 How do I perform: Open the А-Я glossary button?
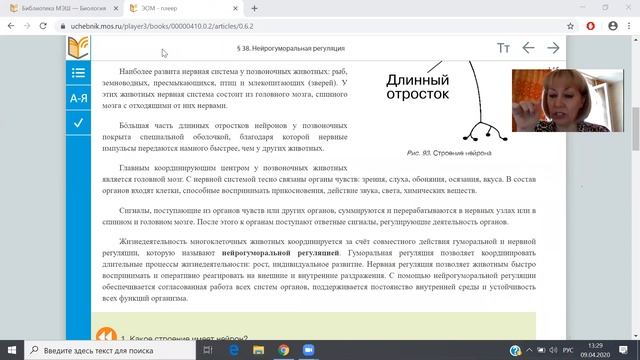click(x=78, y=98)
